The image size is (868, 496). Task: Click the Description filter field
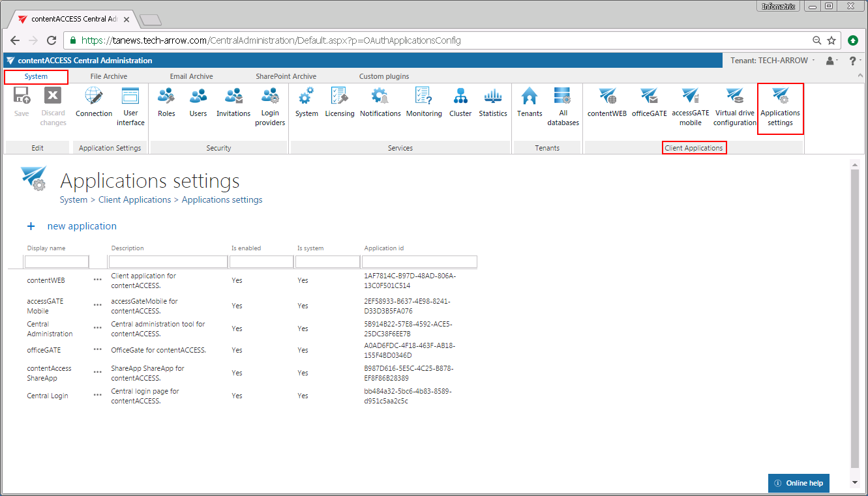[x=168, y=261]
